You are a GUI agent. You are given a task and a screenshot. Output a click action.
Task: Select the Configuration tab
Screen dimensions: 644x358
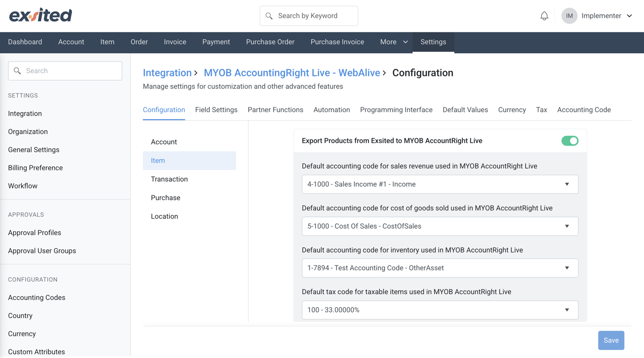coord(164,110)
